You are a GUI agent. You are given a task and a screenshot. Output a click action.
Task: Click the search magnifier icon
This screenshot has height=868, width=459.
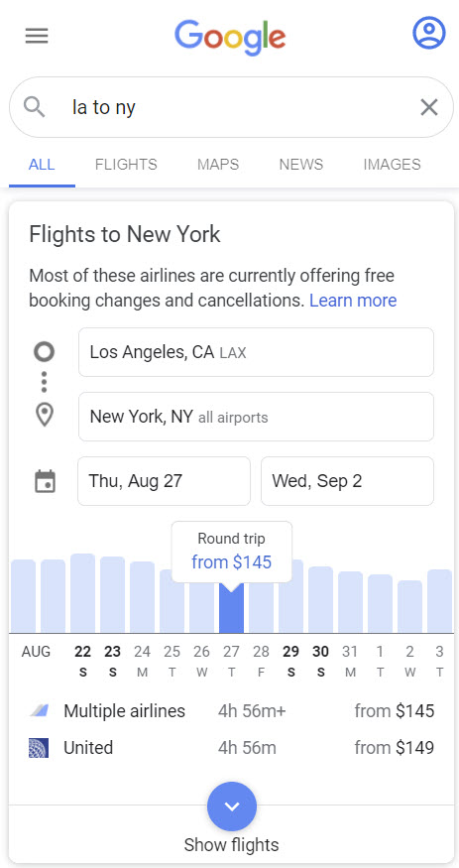pyautogui.click(x=35, y=107)
